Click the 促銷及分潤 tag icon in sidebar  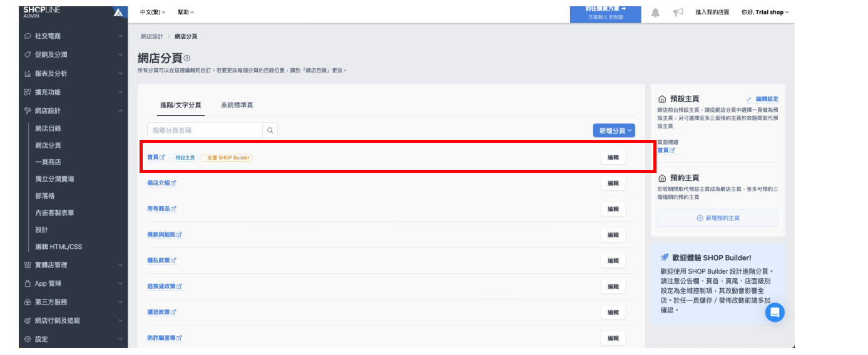pos(28,55)
